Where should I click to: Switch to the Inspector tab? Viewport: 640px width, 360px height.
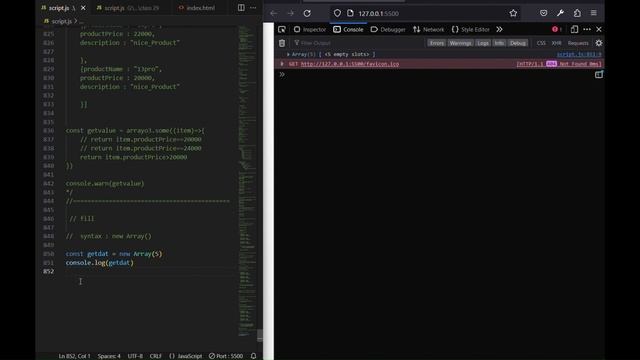(310, 29)
